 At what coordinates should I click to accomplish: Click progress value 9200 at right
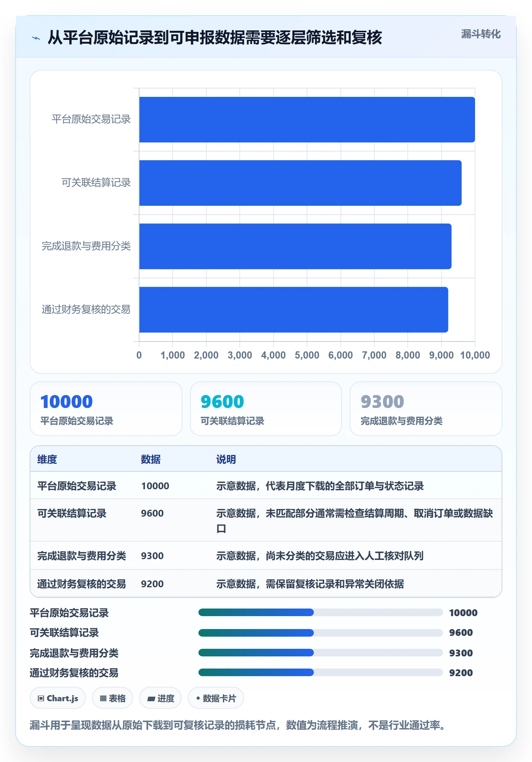pyautogui.click(x=461, y=673)
